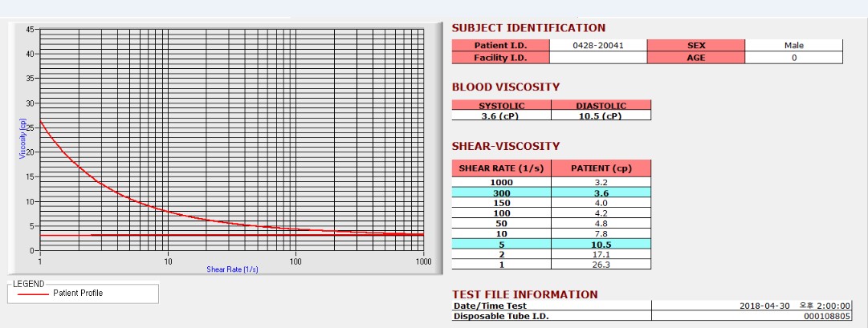Click the viscosity value 7.8
The width and height of the screenshot is (868, 328).
(601, 233)
